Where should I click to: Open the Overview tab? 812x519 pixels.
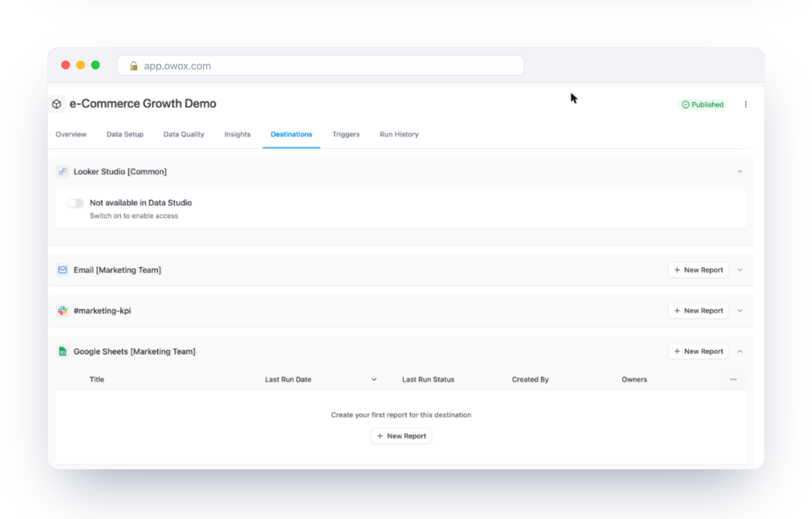pyautogui.click(x=71, y=134)
